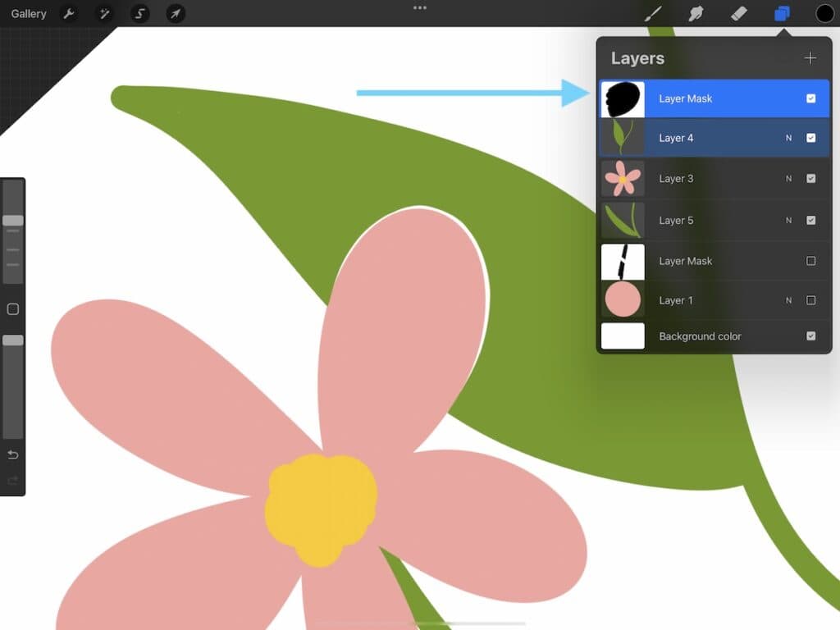Viewport: 840px width, 630px height.
Task: Open blend mode N on Layer 4
Action: coord(788,139)
